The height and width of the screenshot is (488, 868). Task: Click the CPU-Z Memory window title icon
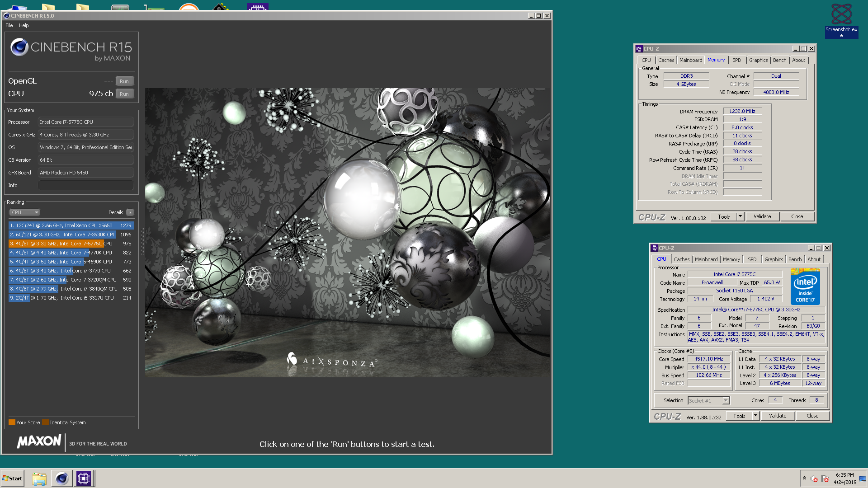click(639, 49)
